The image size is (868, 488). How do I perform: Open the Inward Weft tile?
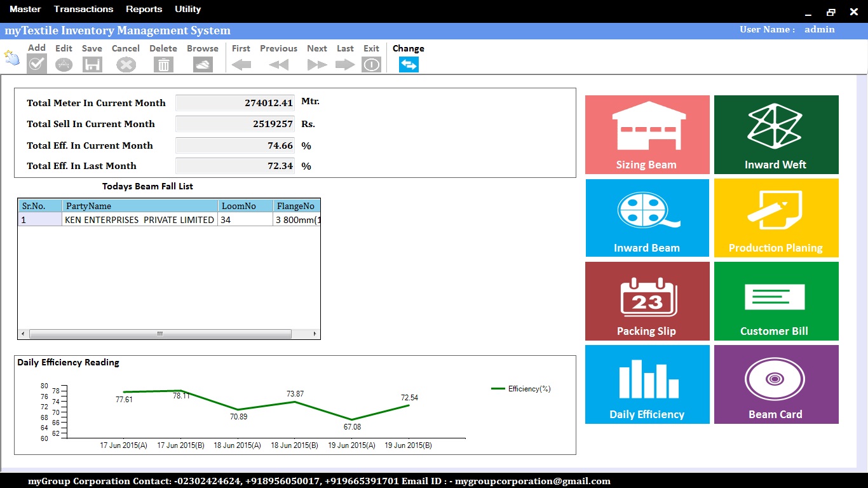pos(776,135)
